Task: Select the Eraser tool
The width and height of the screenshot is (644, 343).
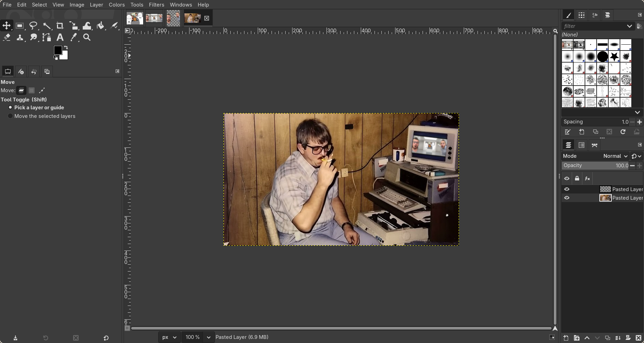Action: 7,37
